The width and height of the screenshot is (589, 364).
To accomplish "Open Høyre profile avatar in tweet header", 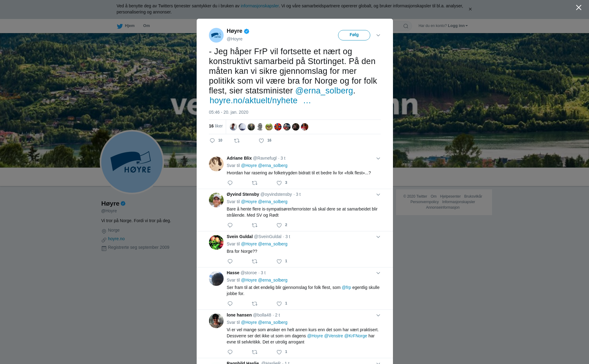I will (216, 35).
